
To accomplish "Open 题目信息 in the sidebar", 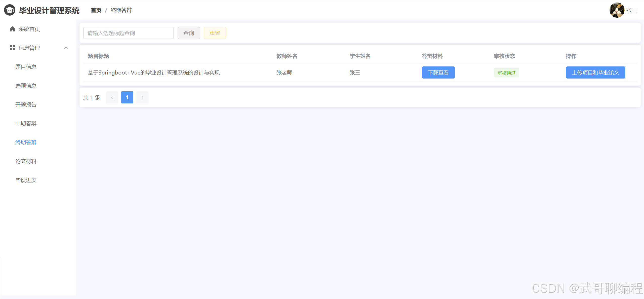I will [26, 67].
